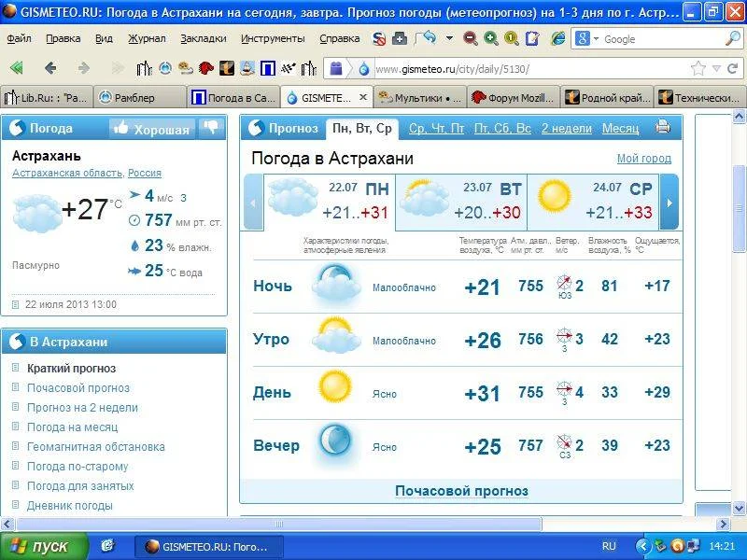
Task: Click the Internet Explorer toolbar icon
Action: point(557,39)
